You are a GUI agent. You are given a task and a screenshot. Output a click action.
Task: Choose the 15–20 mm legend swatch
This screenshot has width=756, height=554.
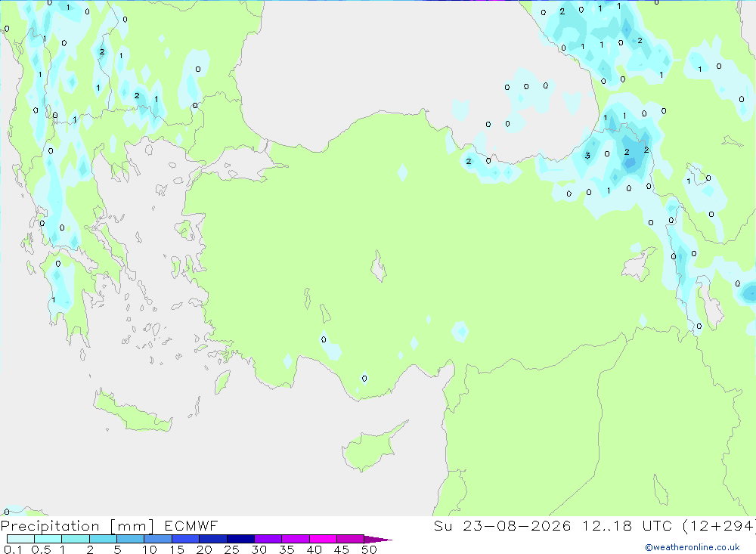186,539
